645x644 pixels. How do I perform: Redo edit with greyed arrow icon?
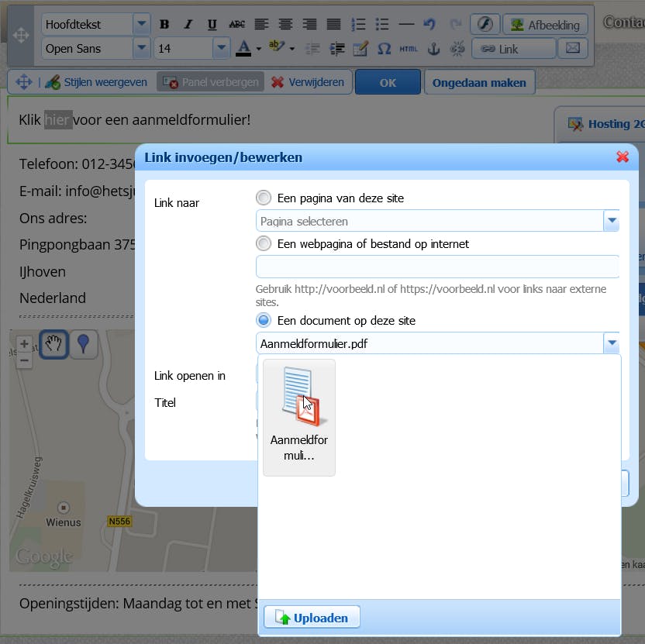point(455,24)
